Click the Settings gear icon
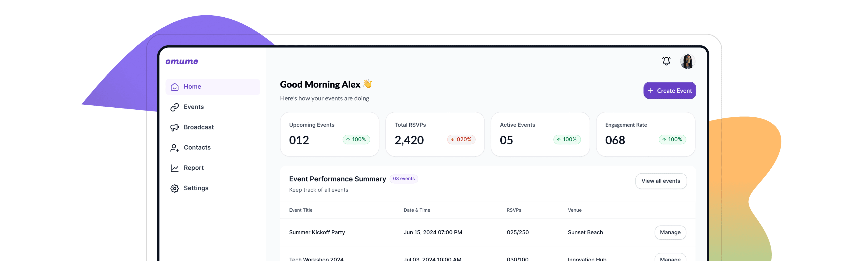This screenshot has width=868, height=261. click(175, 188)
